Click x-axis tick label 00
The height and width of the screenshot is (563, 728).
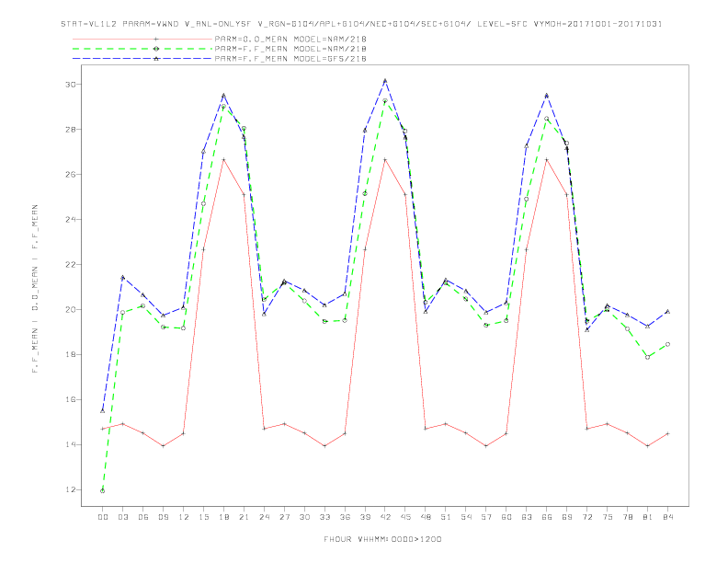(103, 517)
